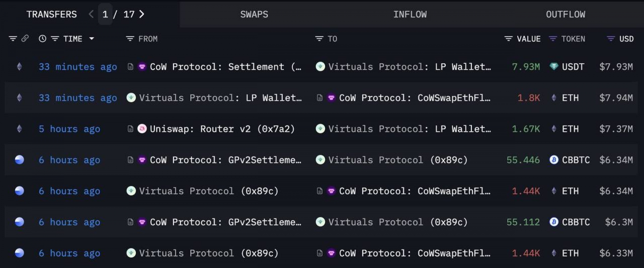Open Uniswap: Router v2 (0x7a2) address
This screenshot has width=644, height=268.
pos(222,129)
